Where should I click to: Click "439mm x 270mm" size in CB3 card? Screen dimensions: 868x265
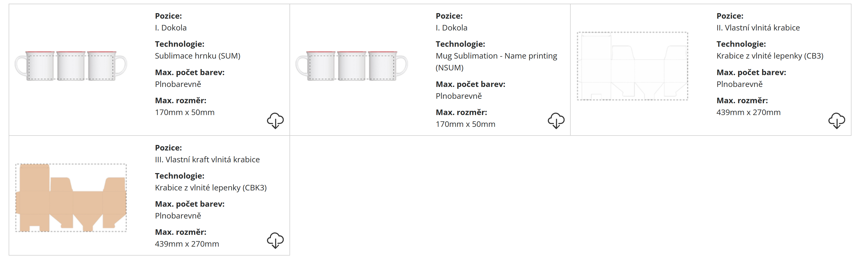tap(748, 112)
